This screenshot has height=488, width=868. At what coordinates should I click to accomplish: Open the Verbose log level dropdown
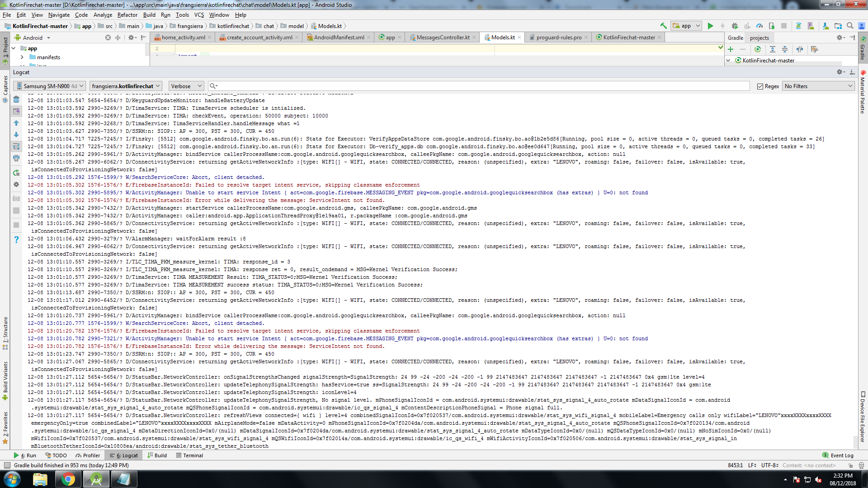click(x=186, y=86)
